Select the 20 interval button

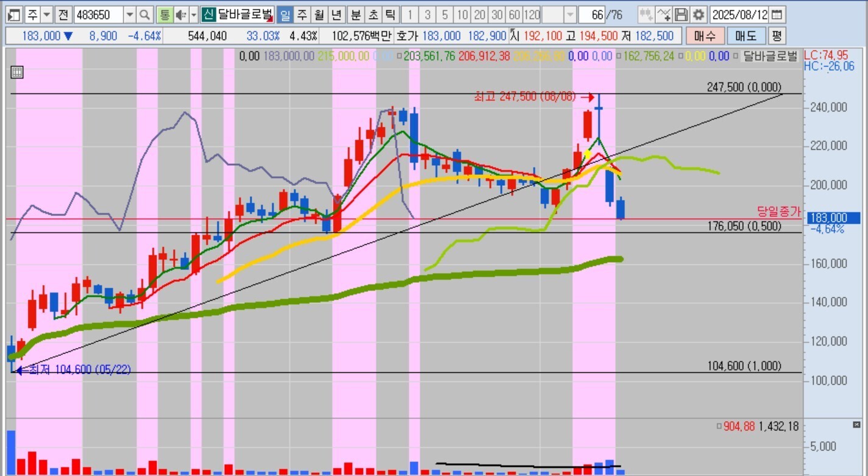click(480, 15)
